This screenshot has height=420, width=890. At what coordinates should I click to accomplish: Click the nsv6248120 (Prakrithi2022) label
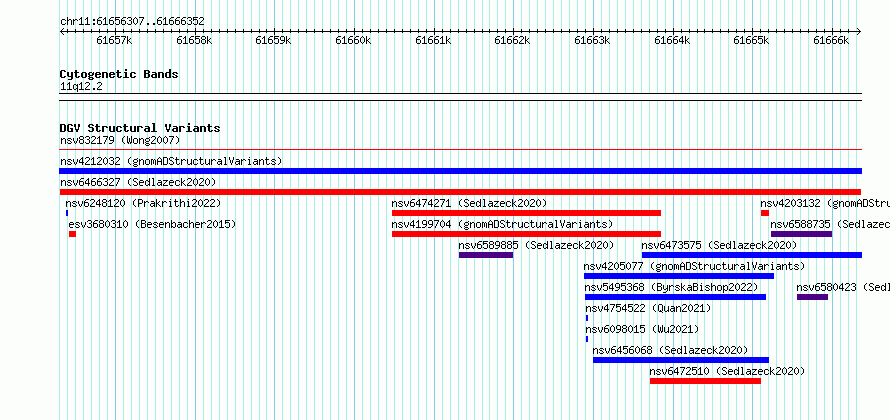[143, 203]
